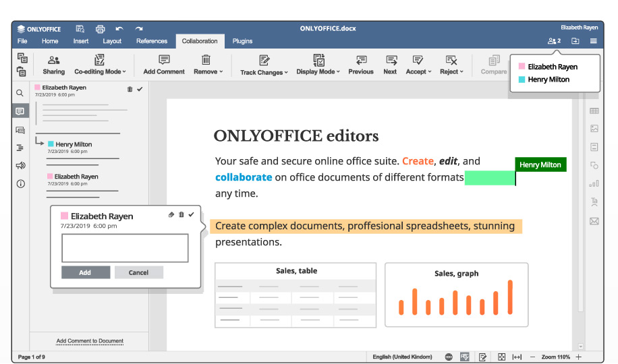Open the Comments panel in left sidebar
618x364 pixels.
pos(20,111)
